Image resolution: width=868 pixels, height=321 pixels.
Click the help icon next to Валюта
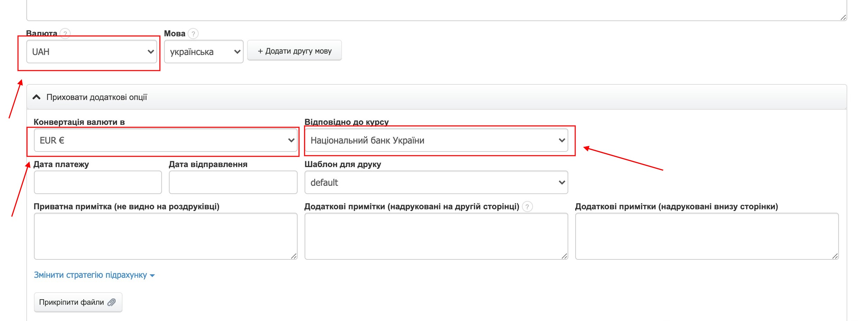pos(65,34)
